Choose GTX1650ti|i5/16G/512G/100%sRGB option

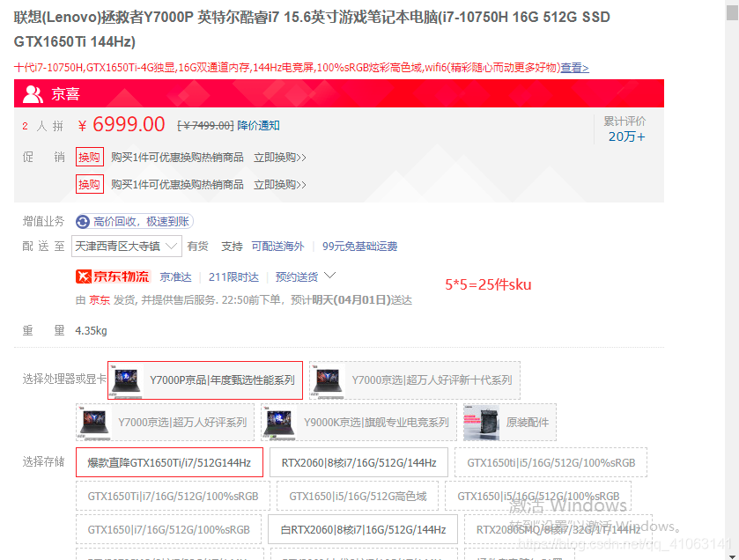[551, 462]
